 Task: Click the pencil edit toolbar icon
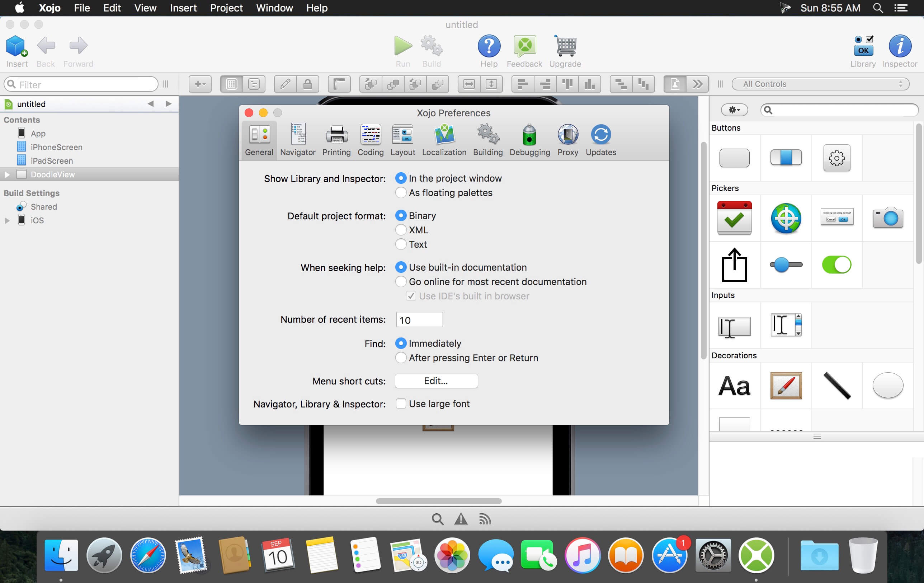pyautogui.click(x=285, y=84)
